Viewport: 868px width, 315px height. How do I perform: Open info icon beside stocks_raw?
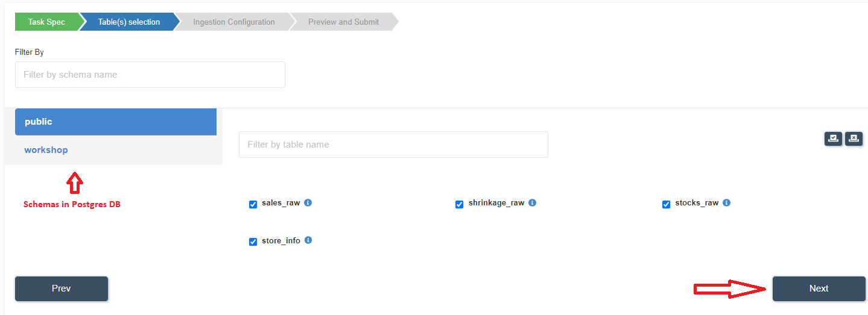[x=726, y=203]
